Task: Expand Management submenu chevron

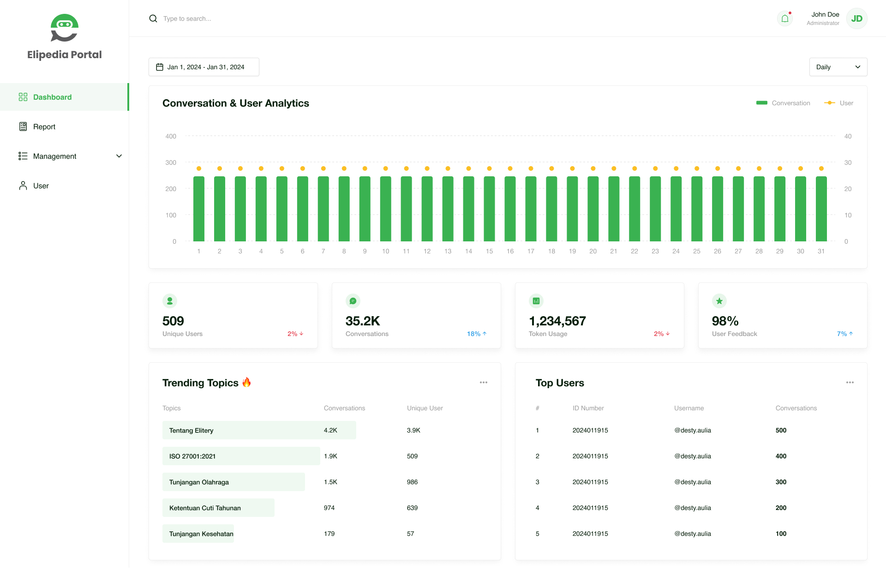Action: 119,156
